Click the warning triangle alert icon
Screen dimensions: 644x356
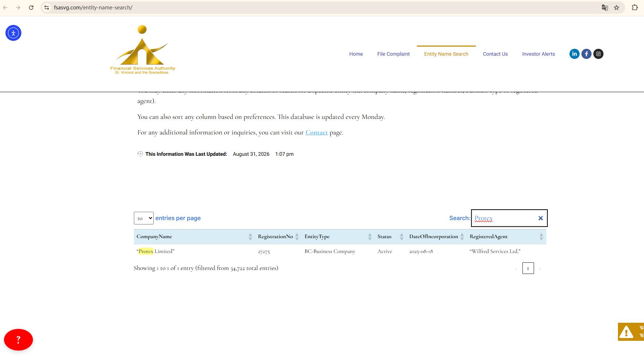pyautogui.click(x=626, y=332)
